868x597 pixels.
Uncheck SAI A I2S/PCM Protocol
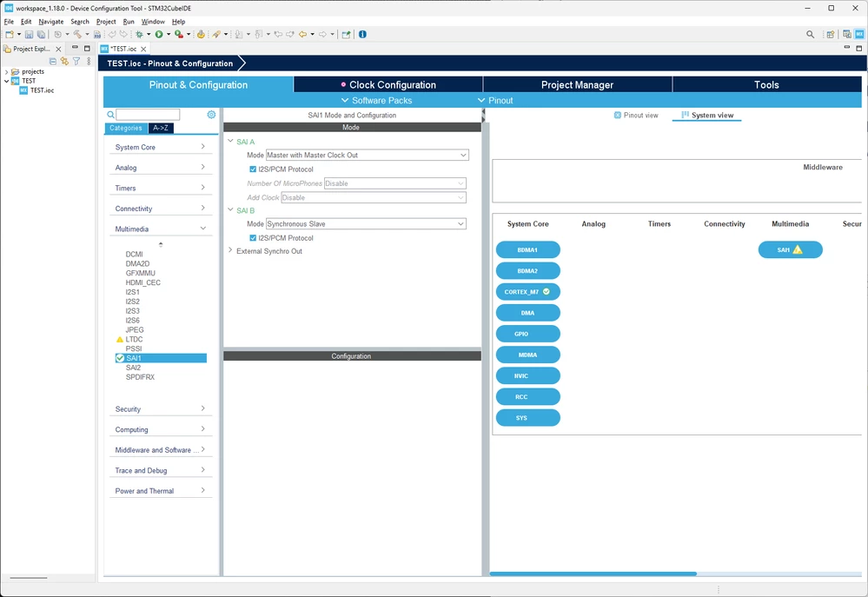point(253,169)
